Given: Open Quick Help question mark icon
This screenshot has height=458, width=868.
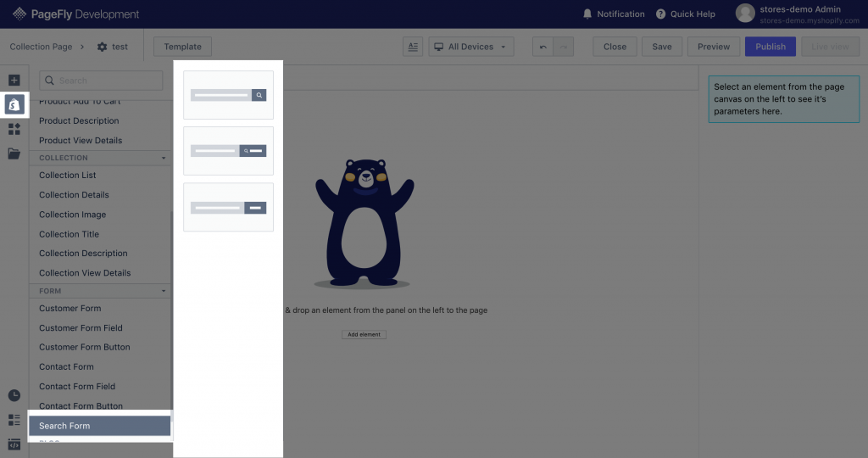Looking at the screenshot, I should [660, 14].
